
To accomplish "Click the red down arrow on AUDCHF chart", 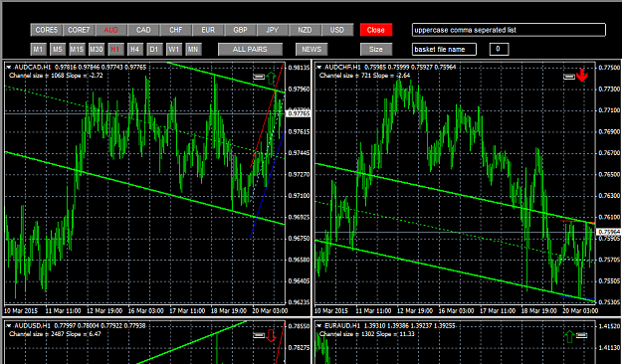I will (582, 76).
